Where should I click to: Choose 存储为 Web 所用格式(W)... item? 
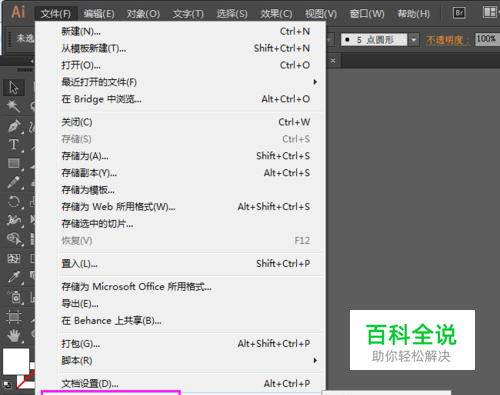tap(180, 207)
